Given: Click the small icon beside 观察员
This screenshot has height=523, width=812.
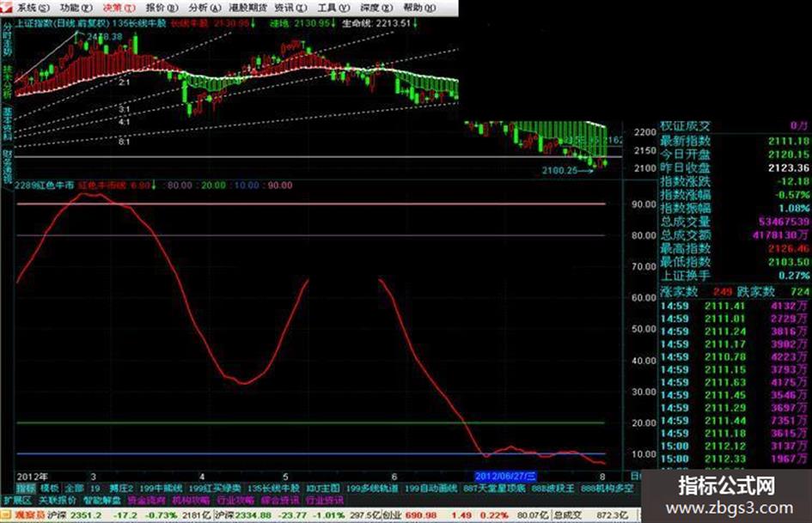Looking at the screenshot, I should [6, 515].
